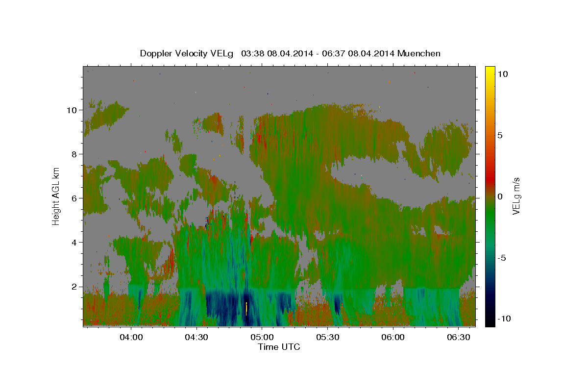Select the '05:30' time axis label
This screenshot has height=392, width=588.
pos(328,337)
